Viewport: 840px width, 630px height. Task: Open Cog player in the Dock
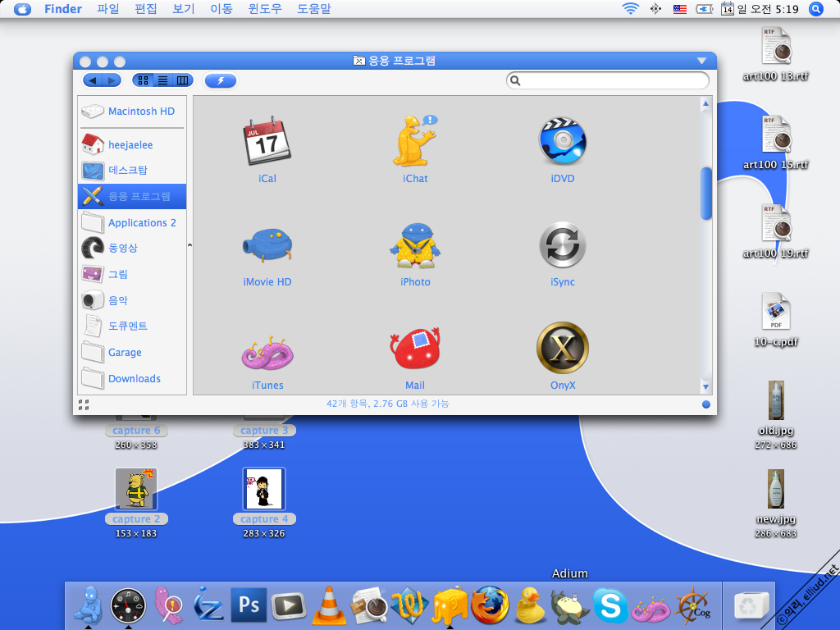tap(692, 607)
